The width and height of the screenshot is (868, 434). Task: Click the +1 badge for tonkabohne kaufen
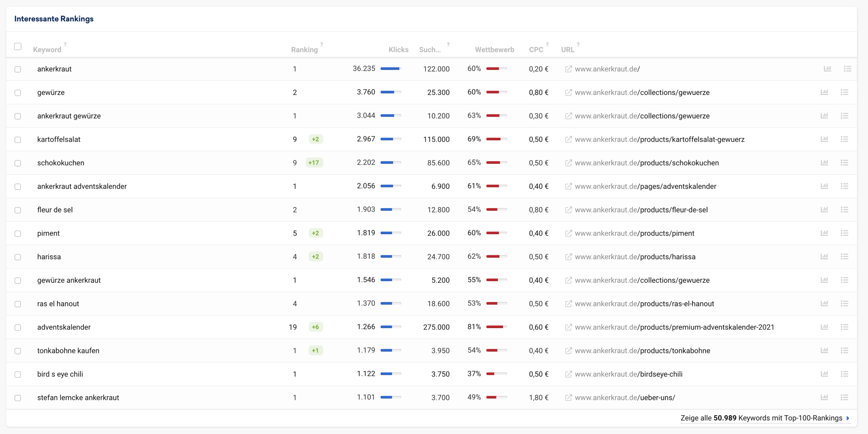[x=315, y=350]
